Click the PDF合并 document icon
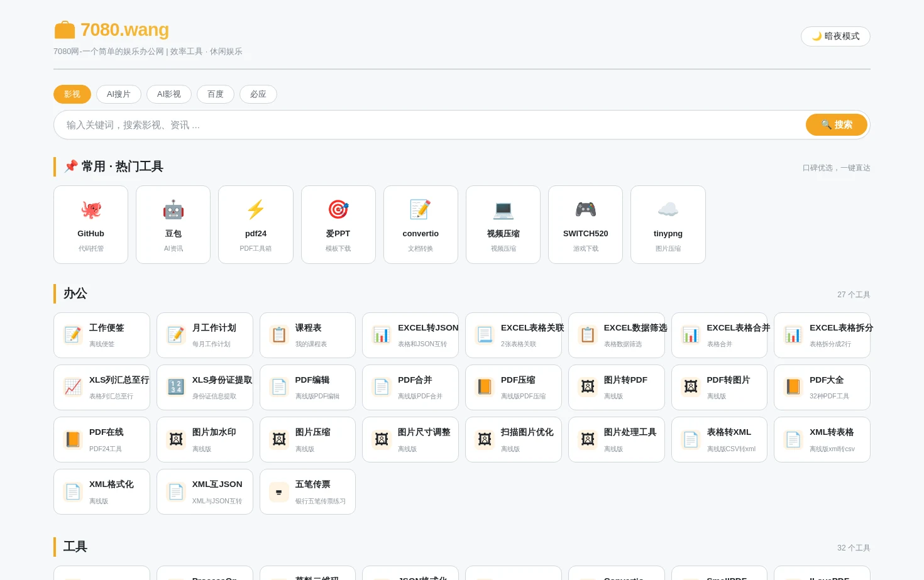The height and width of the screenshot is (580, 924). pos(382,387)
